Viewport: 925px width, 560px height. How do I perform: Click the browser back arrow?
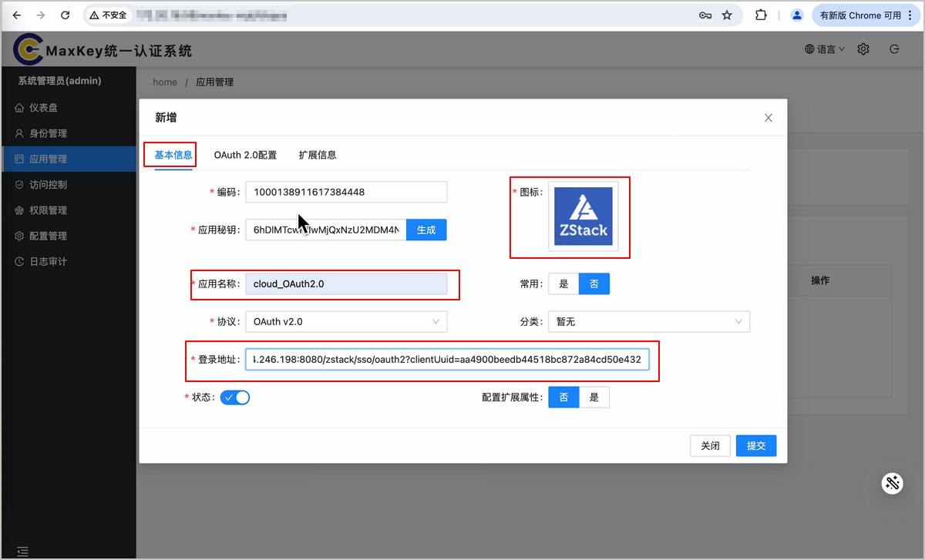17,15
